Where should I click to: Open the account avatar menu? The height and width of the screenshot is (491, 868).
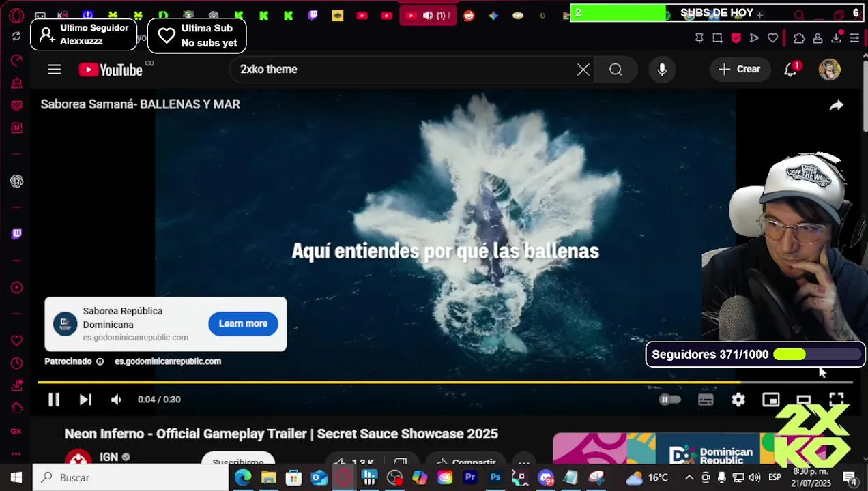click(830, 70)
